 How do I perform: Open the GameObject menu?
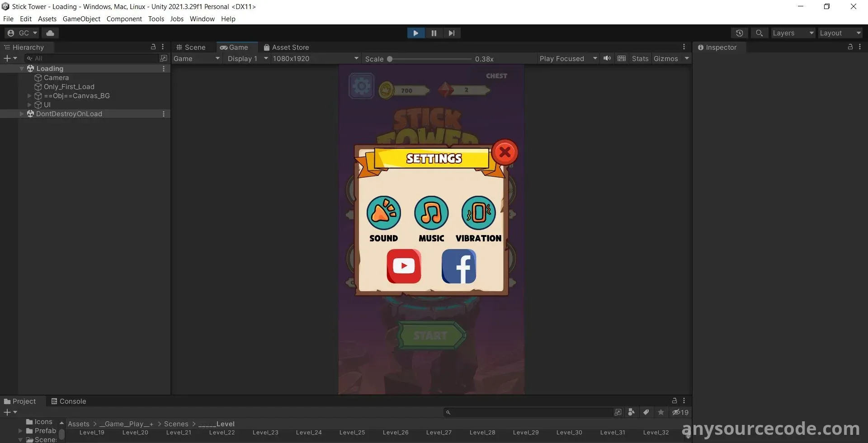(81, 19)
